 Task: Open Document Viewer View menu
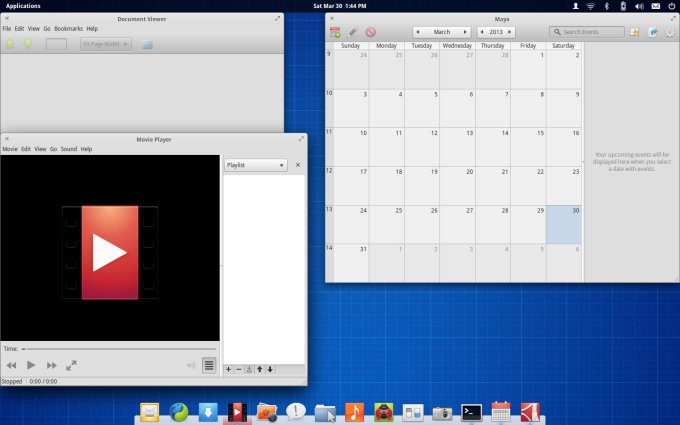(x=34, y=29)
